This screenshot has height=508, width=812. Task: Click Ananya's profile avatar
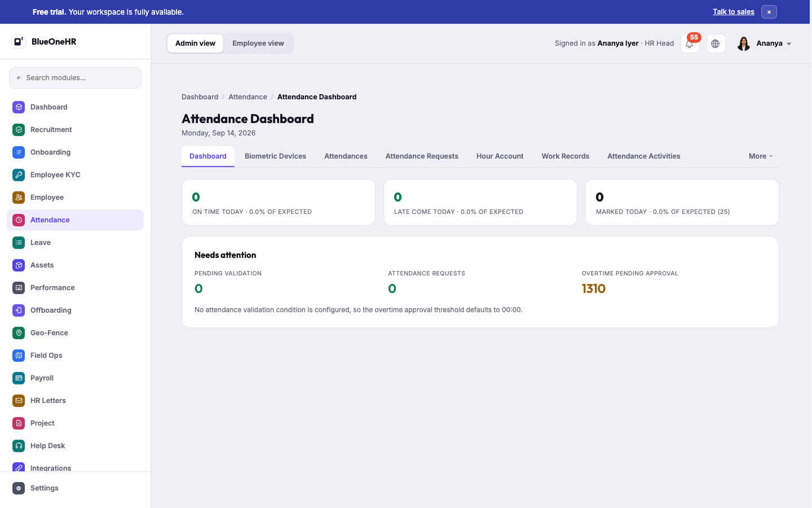pos(744,43)
